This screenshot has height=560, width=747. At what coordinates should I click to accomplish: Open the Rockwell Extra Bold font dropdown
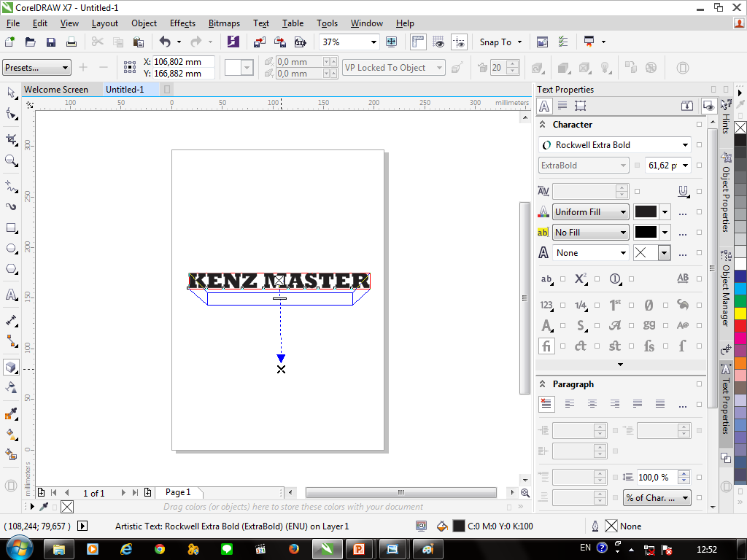685,145
